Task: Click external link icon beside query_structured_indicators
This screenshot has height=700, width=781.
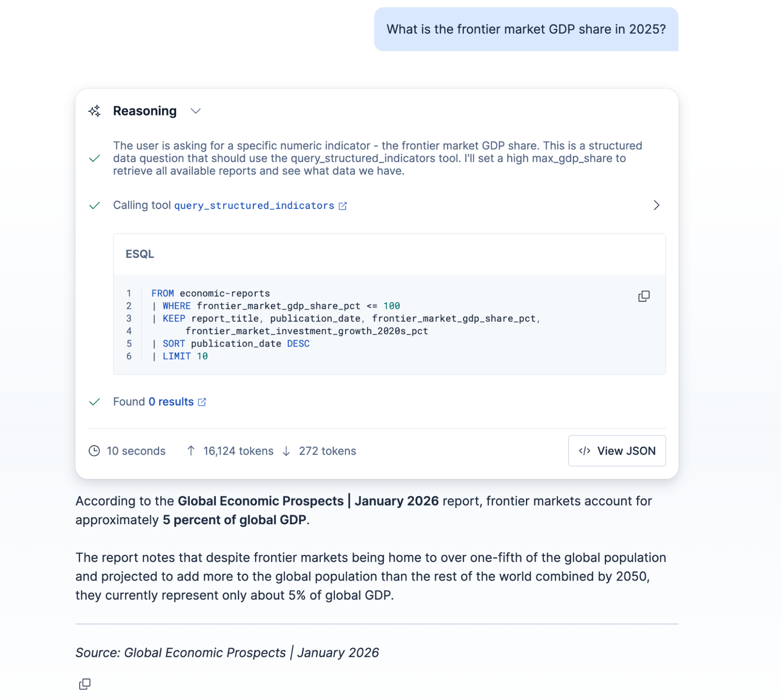Action: [343, 206]
